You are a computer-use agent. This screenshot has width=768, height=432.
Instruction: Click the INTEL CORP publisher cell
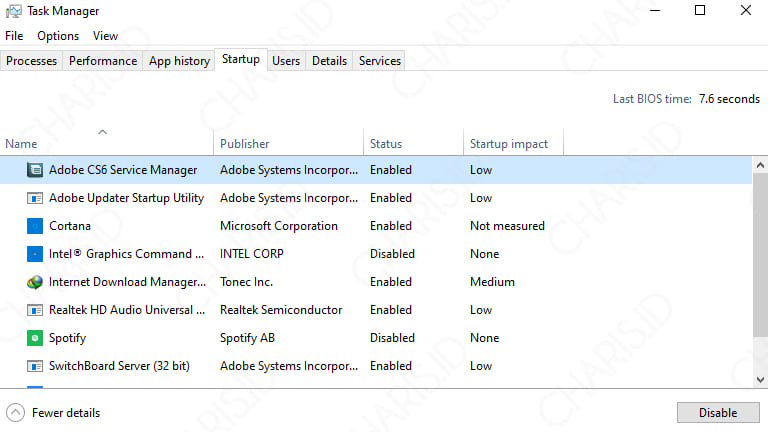pos(252,254)
